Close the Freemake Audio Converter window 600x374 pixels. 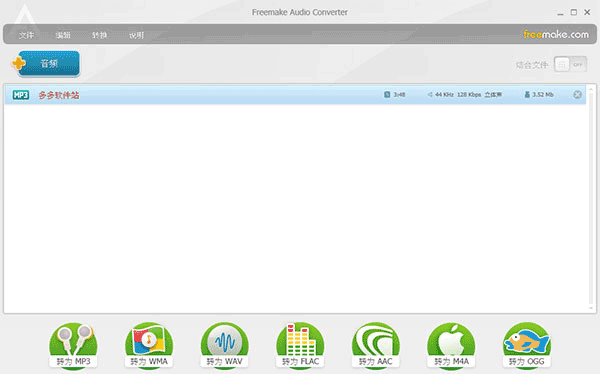pos(587,13)
